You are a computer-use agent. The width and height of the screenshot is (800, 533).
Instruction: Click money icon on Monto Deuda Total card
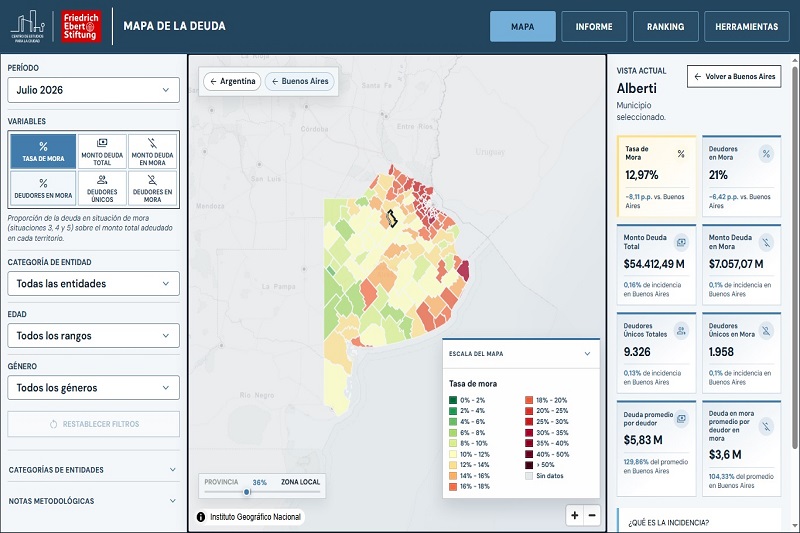[x=681, y=243]
